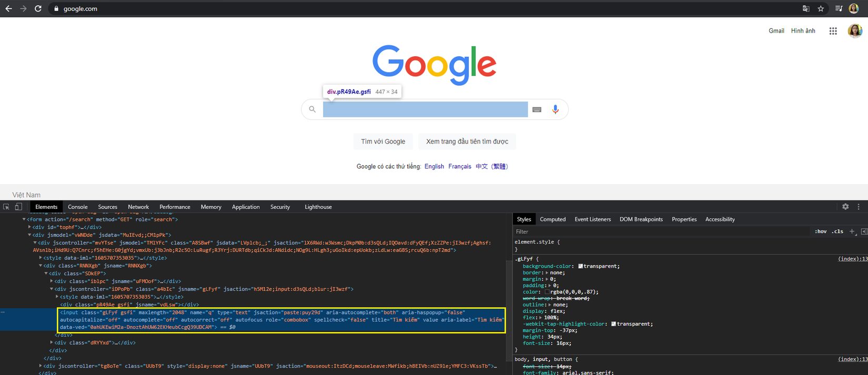
Task: Collapse the div class=RNNXgb node
Action: (41, 266)
